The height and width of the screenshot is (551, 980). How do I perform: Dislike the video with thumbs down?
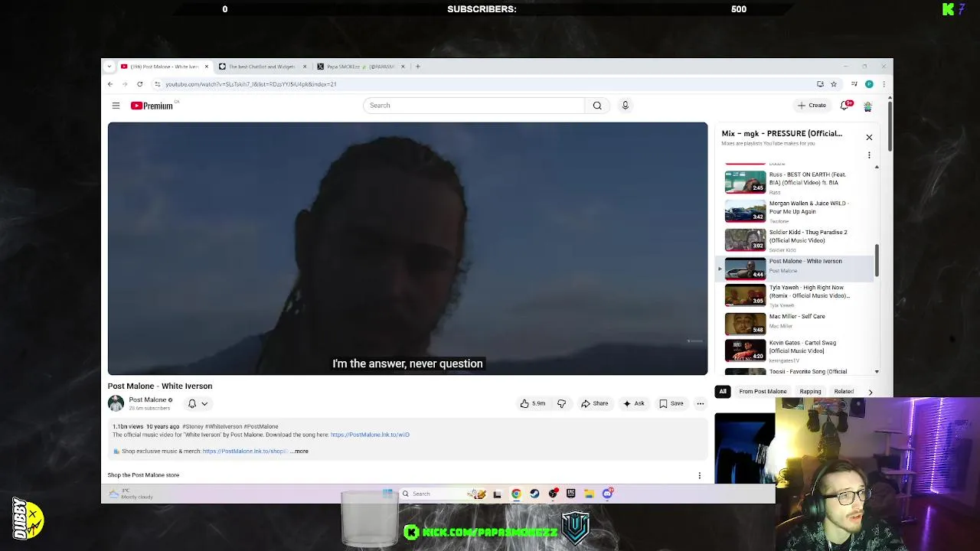(x=561, y=403)
